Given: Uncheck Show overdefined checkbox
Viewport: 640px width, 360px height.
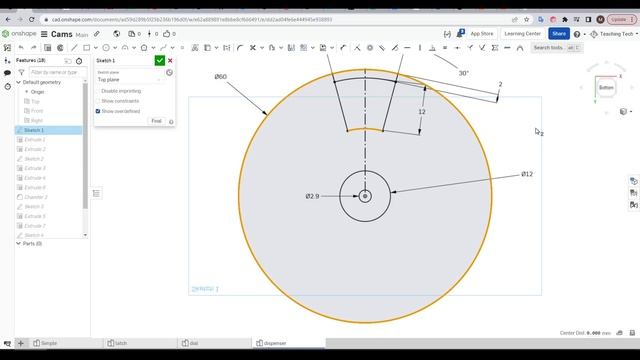Looking at the screenshot, I should pyautogui.click(x=98, y=111).
